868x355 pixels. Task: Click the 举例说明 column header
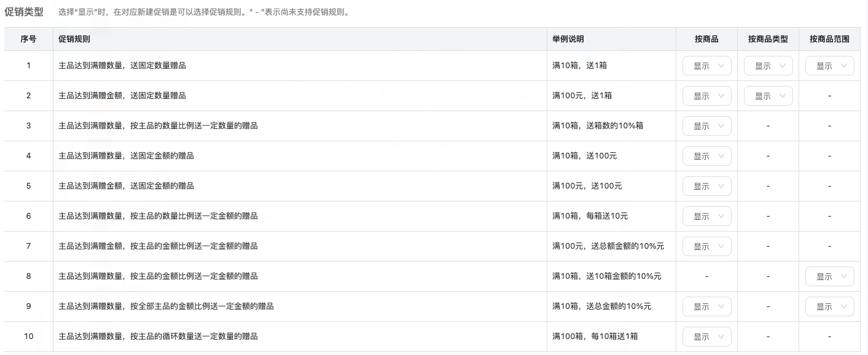pyautogui.click(x=568, y=39)
